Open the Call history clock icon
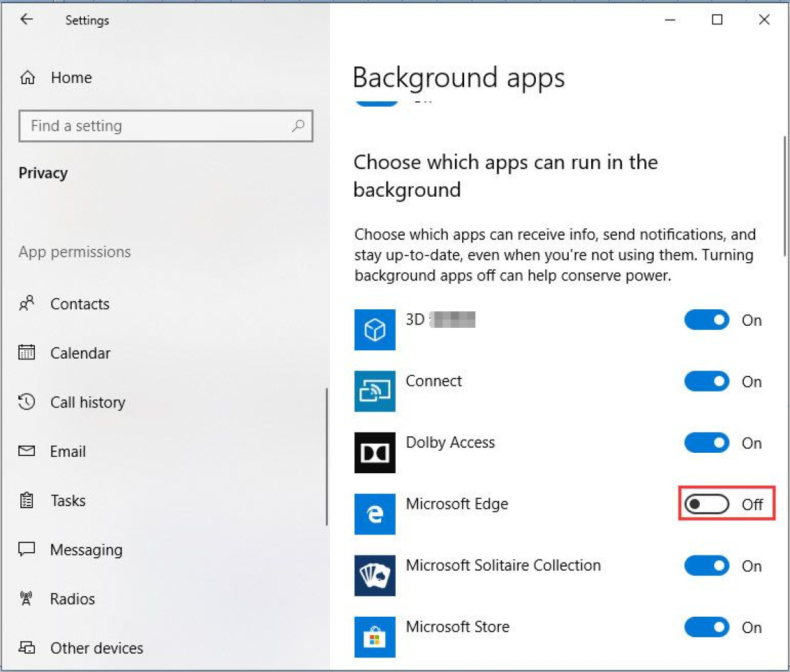 [x=26, y=401]
